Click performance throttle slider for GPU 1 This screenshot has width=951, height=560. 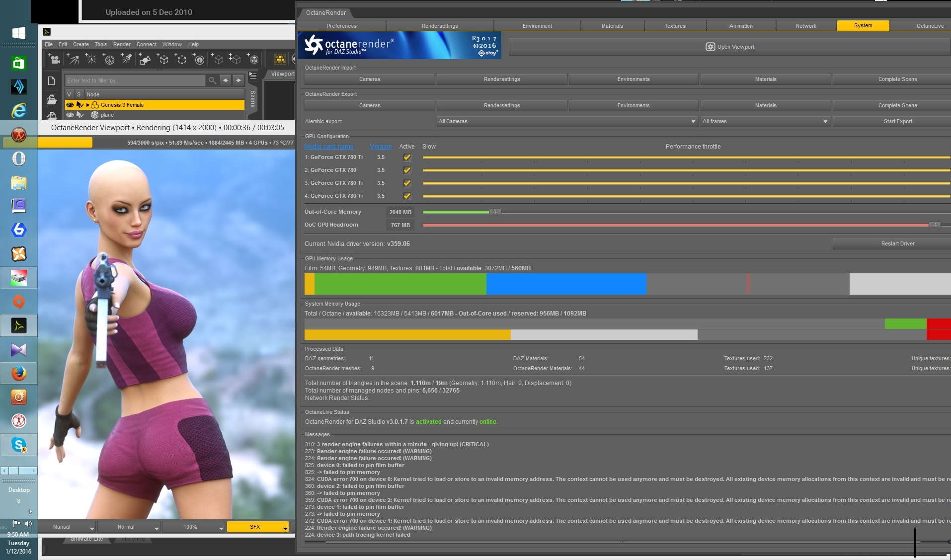coord(687,158)
